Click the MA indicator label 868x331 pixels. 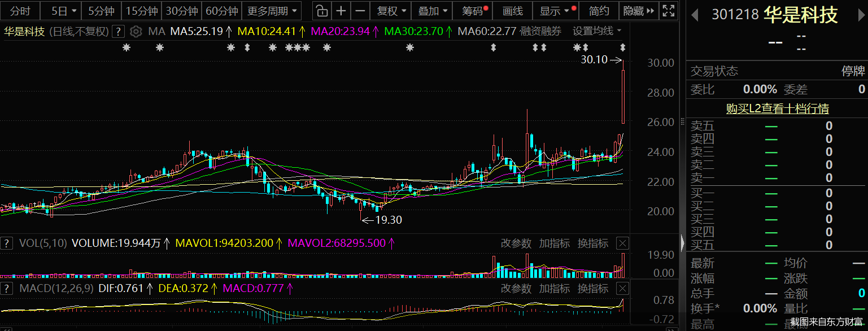click(x=156, y=31)
